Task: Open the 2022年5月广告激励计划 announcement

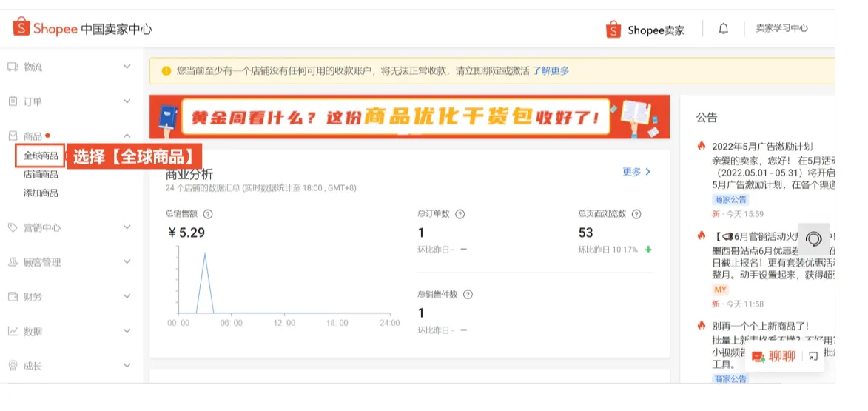Action: 761,147
